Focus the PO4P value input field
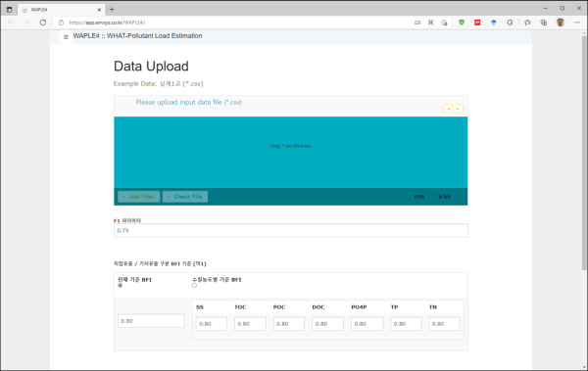 click(x=367, y=324)
